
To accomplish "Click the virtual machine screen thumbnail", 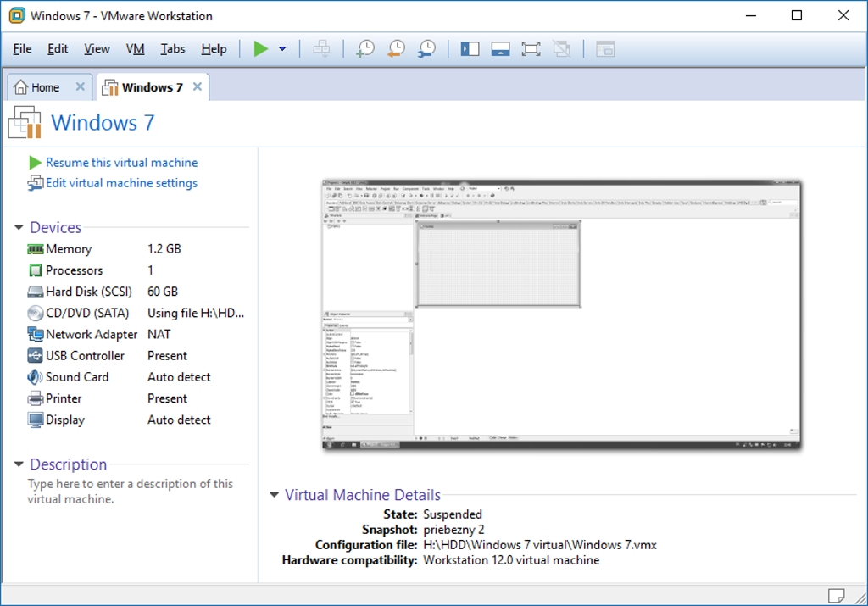I will click(x=561, y=314).
